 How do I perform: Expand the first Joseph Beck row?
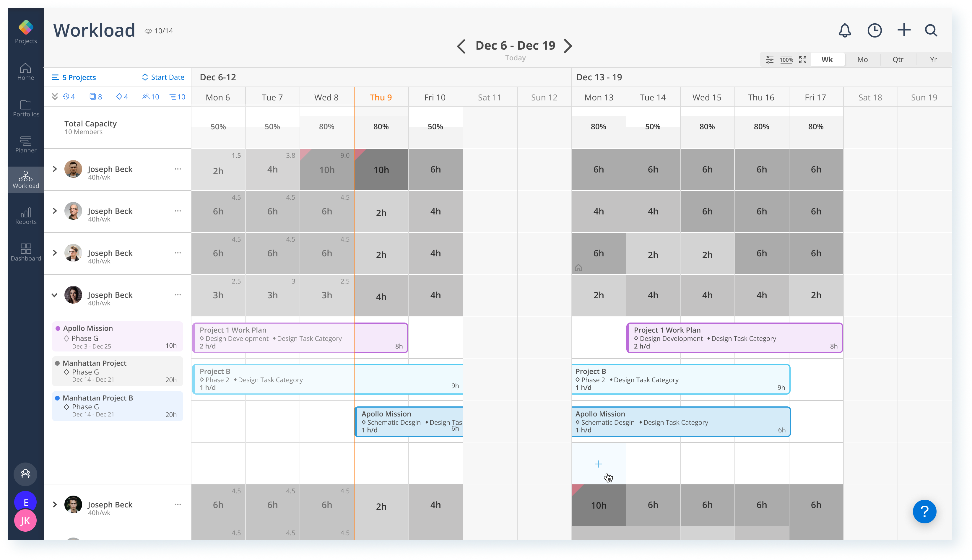click(x=55, y=169)
